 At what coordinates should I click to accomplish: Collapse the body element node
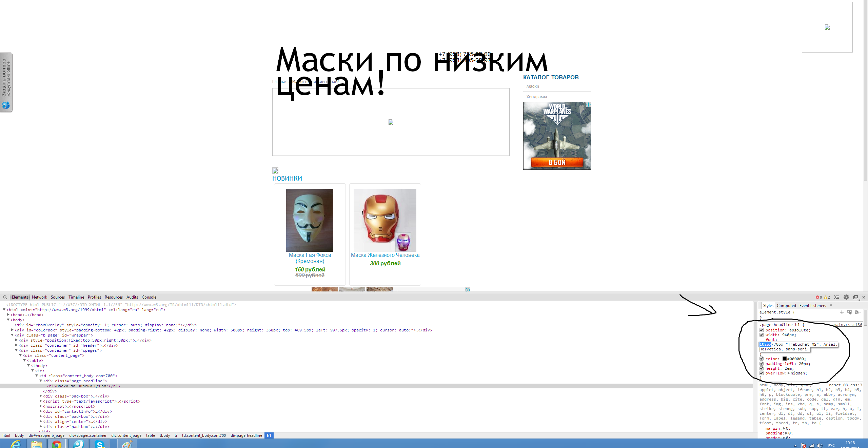point(8,320)
